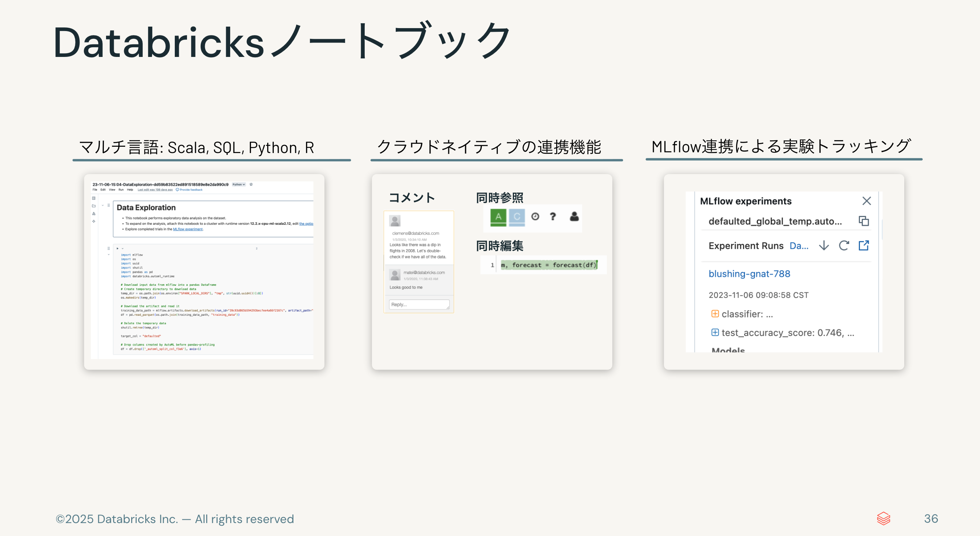980x536 pixels.
Task: Star the DataExploration notebook
Action: pyautogui.click(x=252, y=184)
